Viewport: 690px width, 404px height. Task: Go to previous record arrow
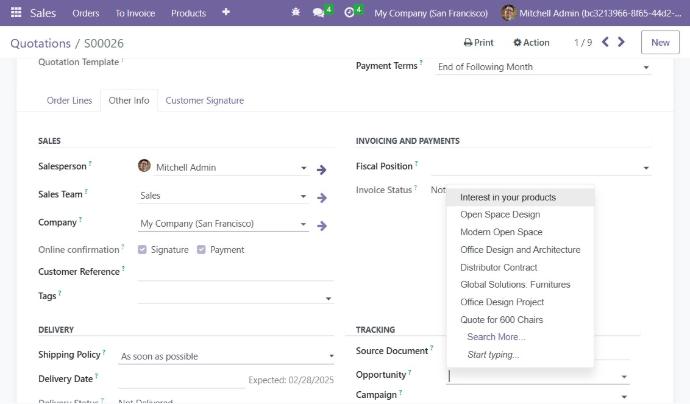pyautogui.click(x=604, y=42)
